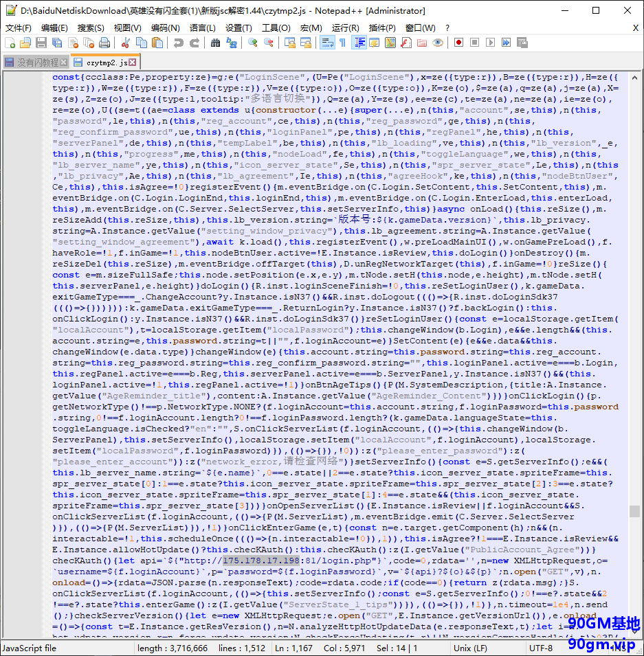The height and width of the screenshot is (656, 644).
Task: Open the 语言(L) language menu
Action: click(x=203, y=28)
